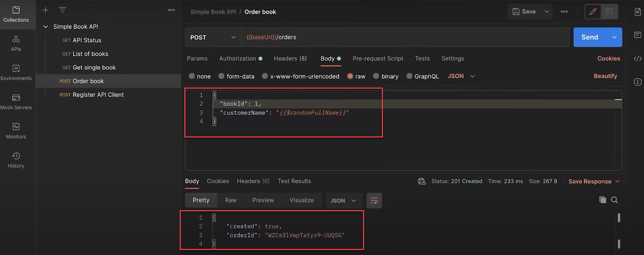Open the request info icon

pyautogui.click(x=637, y=82)
